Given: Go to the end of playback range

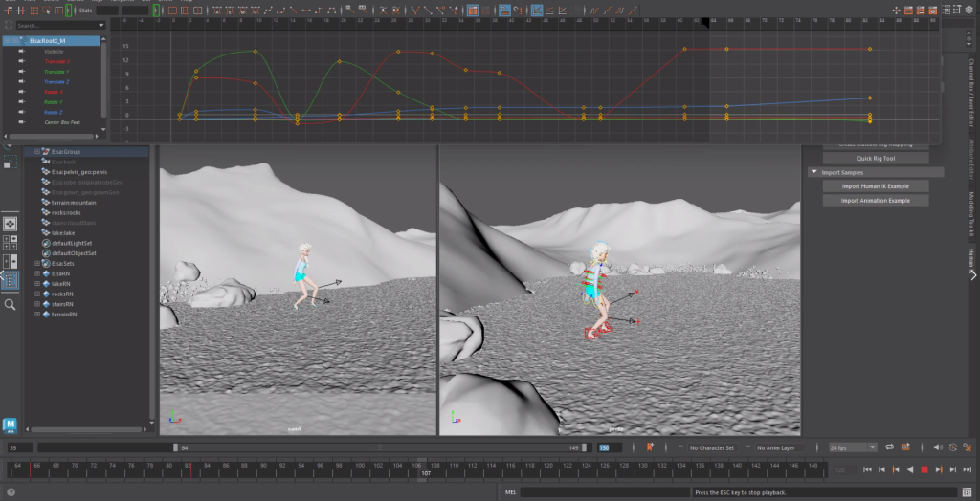Looking at the screenshot, I should pyautogui.click(x=967, y=469).
